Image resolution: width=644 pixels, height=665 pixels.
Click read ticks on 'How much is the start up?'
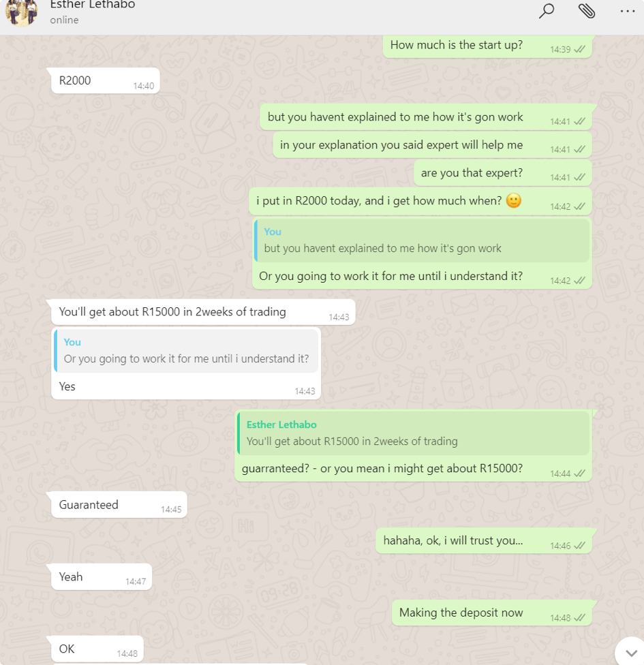(579, 50)
